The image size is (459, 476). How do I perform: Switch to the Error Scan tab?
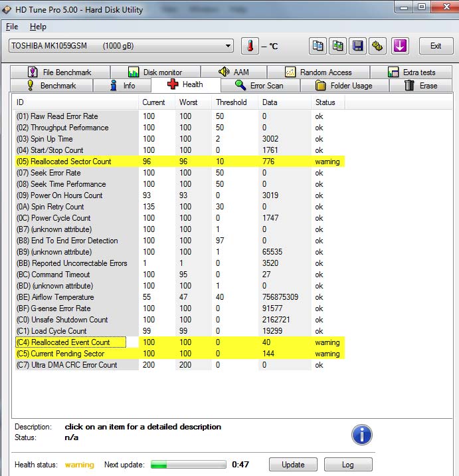[260, 85]
